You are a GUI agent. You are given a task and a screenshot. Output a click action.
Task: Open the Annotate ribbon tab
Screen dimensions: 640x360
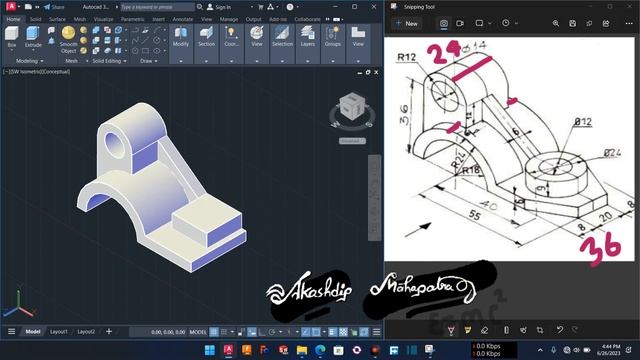pos(182,19)
